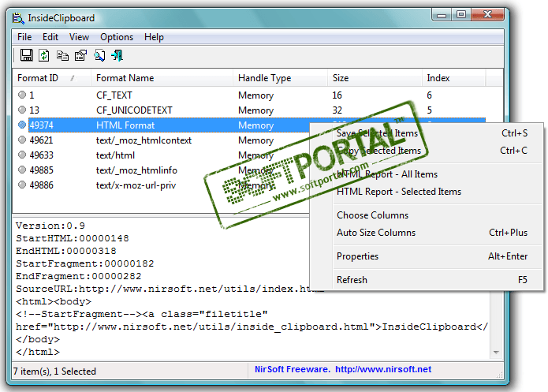The height and width of the screenshot is (392, 548).
Task: Click the row icon for 49885
Action: (22, 170)
